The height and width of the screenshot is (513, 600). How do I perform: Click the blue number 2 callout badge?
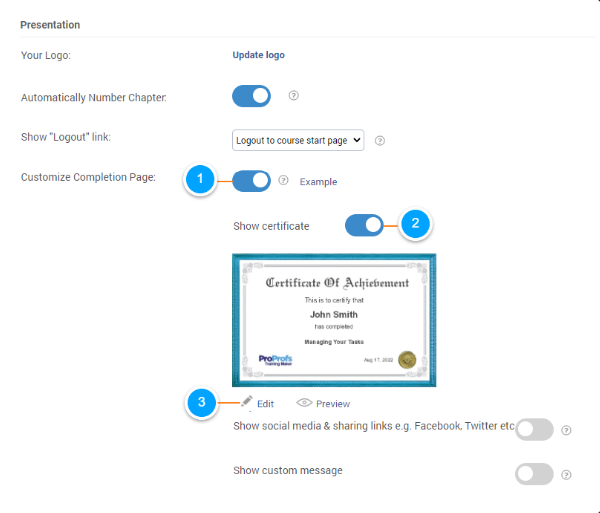[x=416, y=225]
